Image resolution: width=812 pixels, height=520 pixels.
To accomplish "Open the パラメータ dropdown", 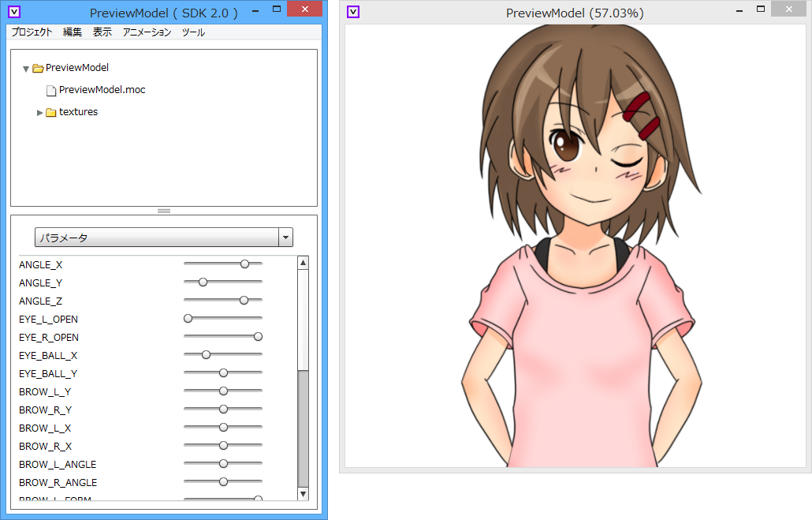I will point(285,237).
